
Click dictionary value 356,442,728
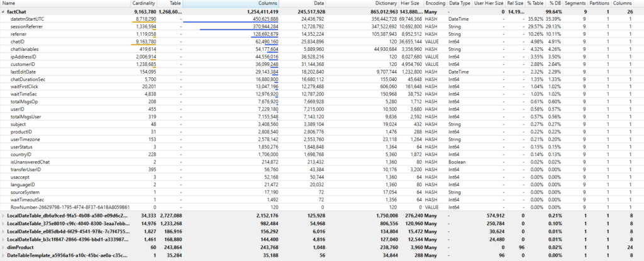[x=384, y=19]
